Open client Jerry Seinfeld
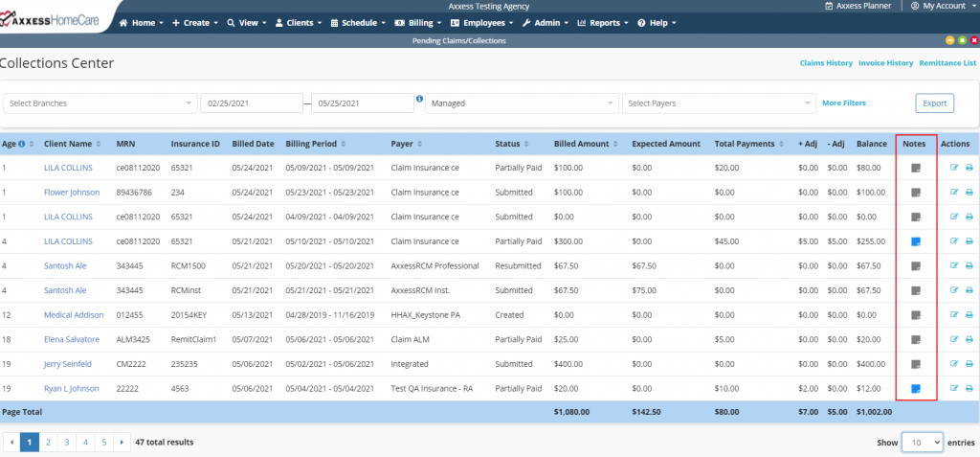This screenshot has width=980, height=457. (x=69, y=364)
